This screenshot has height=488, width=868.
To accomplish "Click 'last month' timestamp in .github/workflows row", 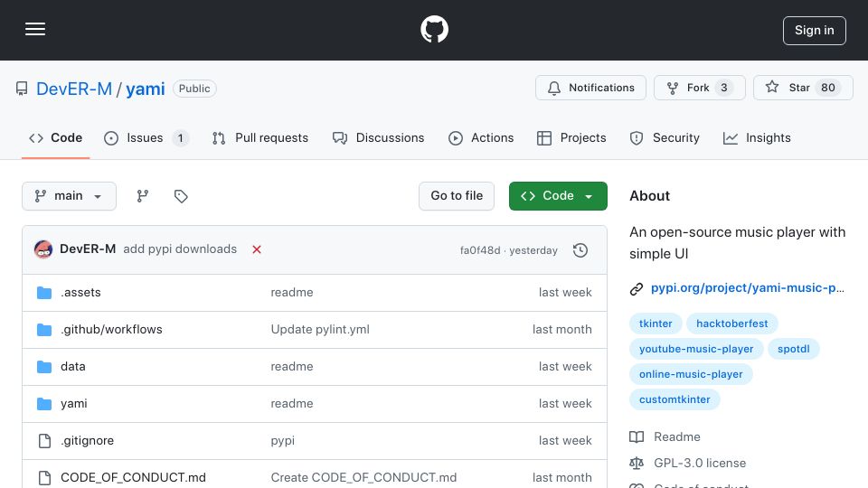I will [x=561, y=329].
